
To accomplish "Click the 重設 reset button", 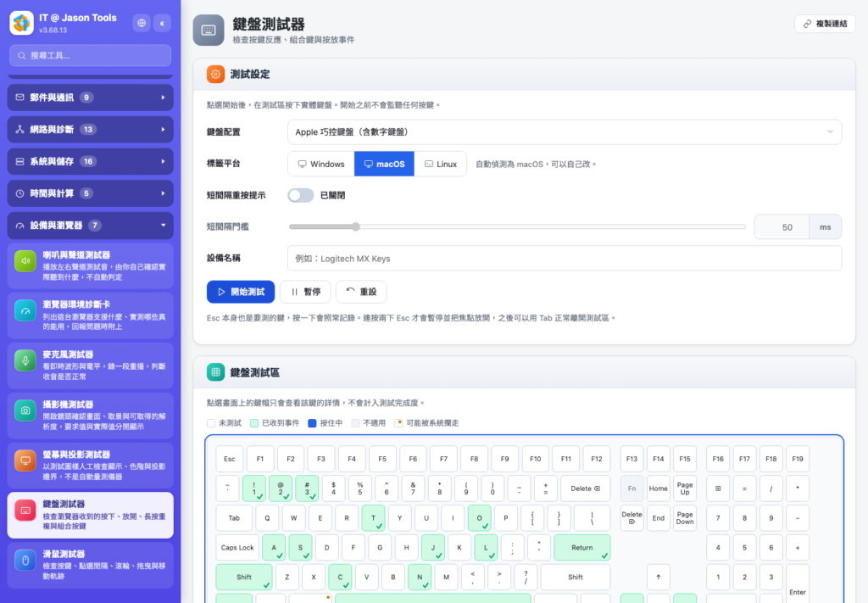I will [x=361, y=292].
